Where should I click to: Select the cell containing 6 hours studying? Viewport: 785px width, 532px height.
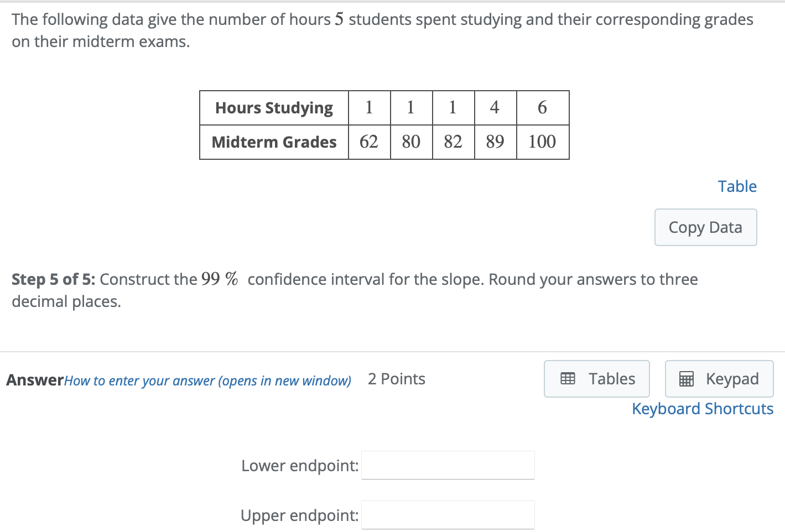[x=542, y=107]
